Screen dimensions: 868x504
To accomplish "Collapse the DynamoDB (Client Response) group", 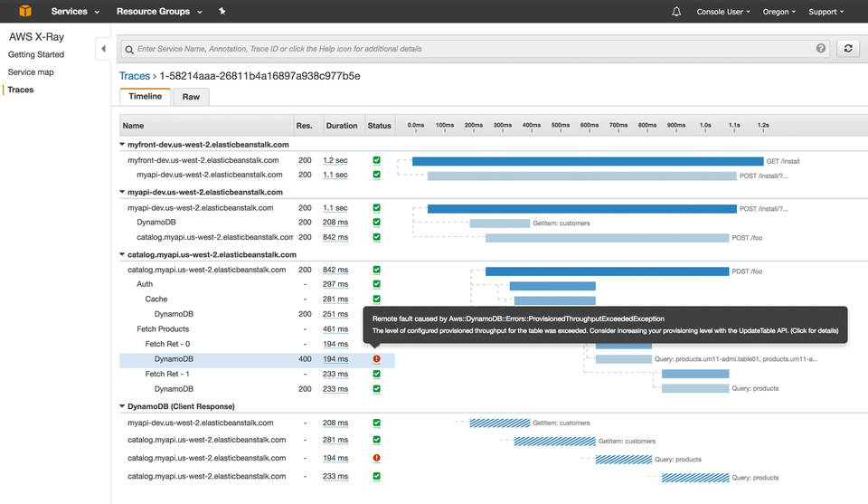I will pos(123,407).
